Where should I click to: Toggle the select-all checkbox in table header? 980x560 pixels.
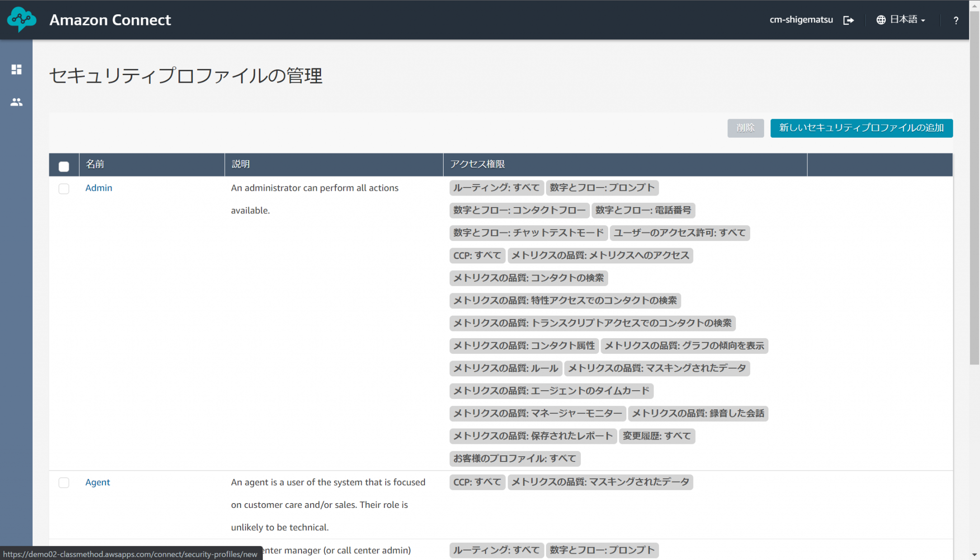[64, 166]
